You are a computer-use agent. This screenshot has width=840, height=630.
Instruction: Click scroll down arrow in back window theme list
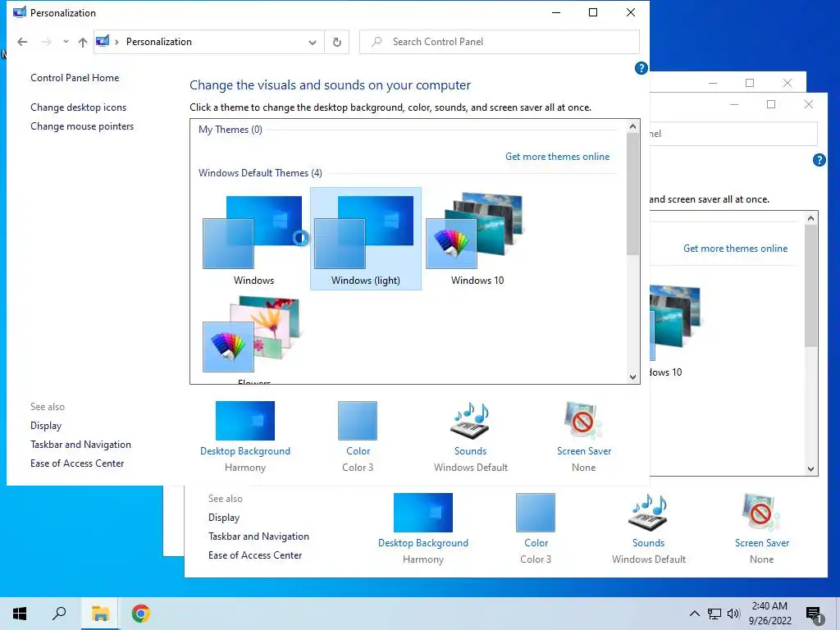810,468
